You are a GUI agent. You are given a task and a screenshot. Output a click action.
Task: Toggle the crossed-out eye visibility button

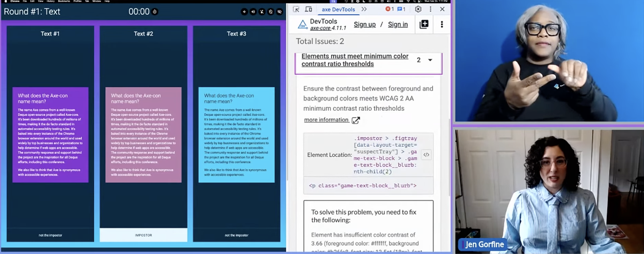pyautogui.click(x=279, y=12)
